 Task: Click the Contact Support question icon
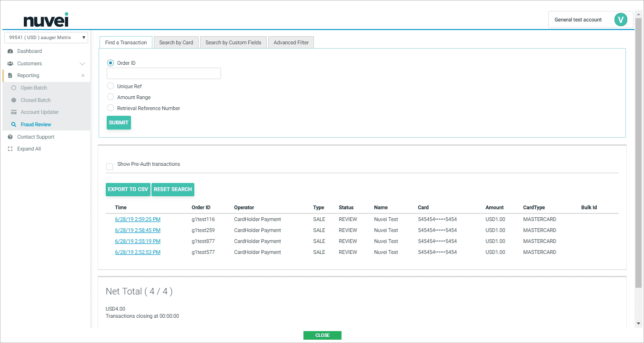tap(10, 137)
